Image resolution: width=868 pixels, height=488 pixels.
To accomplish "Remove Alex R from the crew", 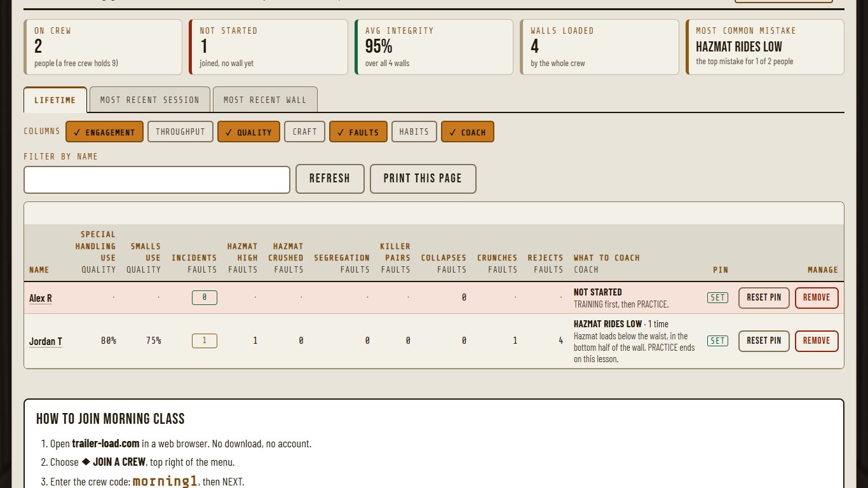I will 817,297.
